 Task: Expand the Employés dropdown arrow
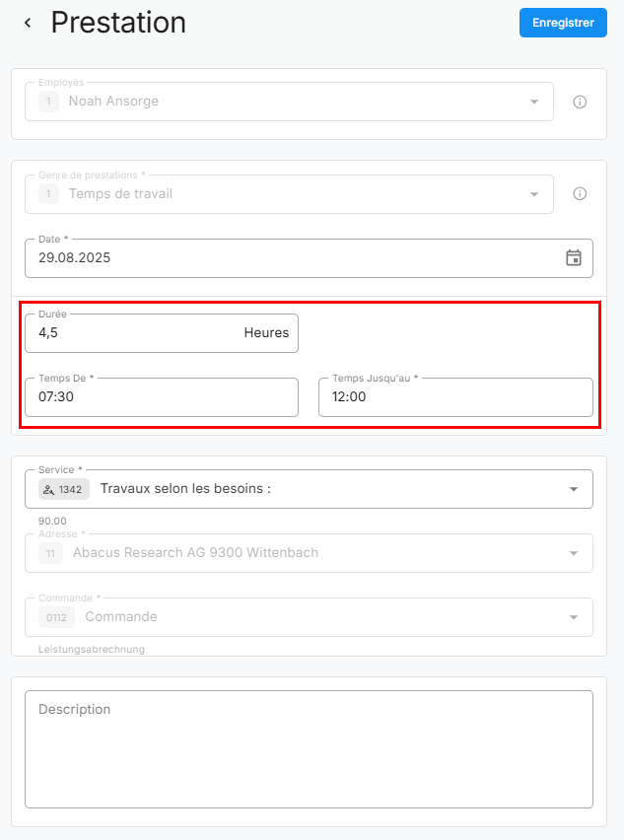pyautogui.click(x=534, y=102)
